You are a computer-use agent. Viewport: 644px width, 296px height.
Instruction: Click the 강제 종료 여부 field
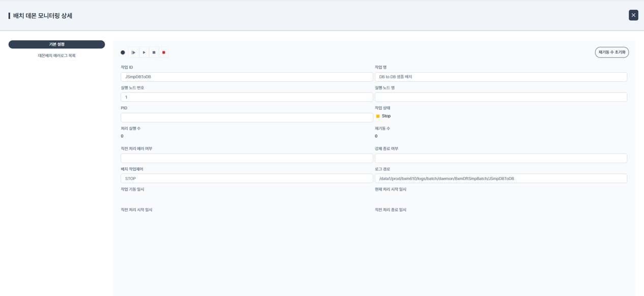(x=501, y=158)
